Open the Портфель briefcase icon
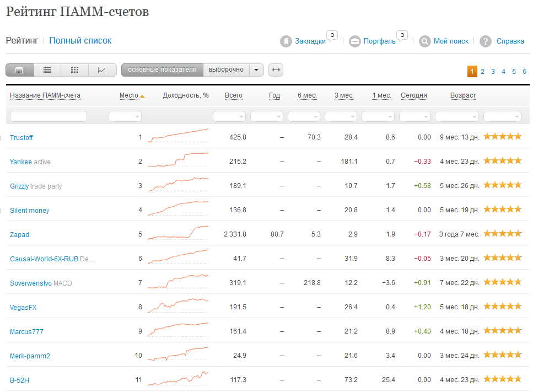Image resolution: width=533 pixels, height=392 pixels. (354, 41)
